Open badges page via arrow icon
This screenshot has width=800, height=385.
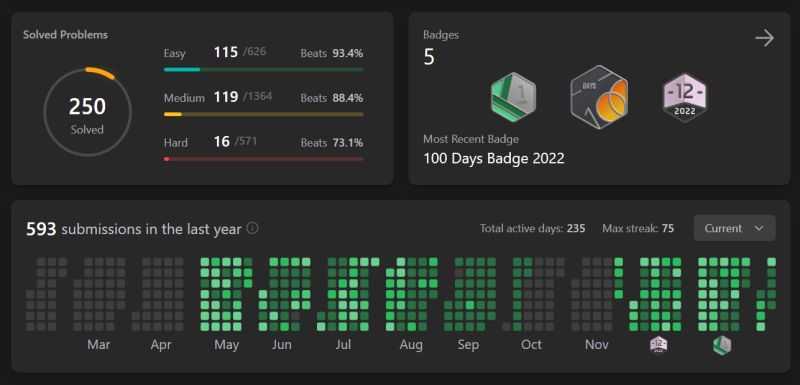764,38
